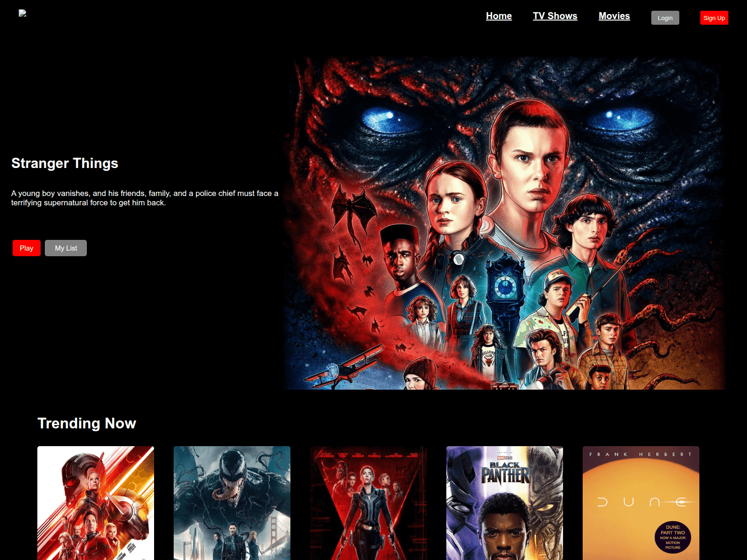Click the Login button
Image resolution: width=747 pixels, height=560 pixels.
[x=665, y=18]
